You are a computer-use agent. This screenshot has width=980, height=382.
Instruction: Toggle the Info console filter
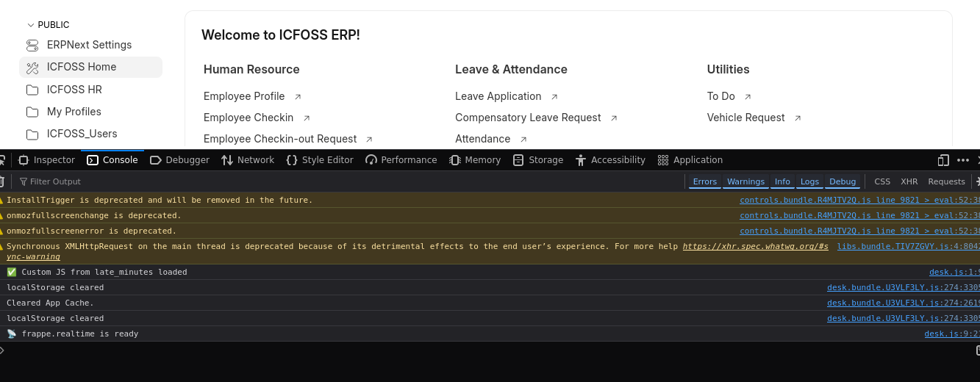[x=782, y=181]
